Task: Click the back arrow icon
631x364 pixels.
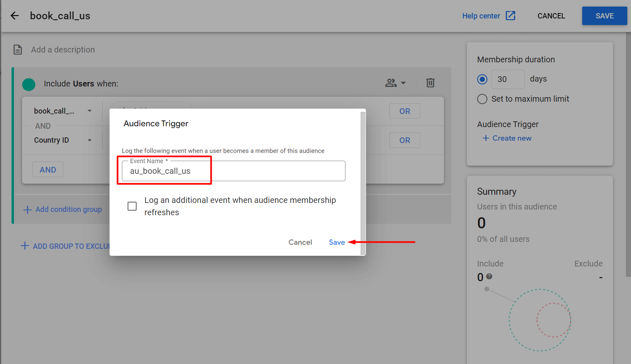Action: 15,16
